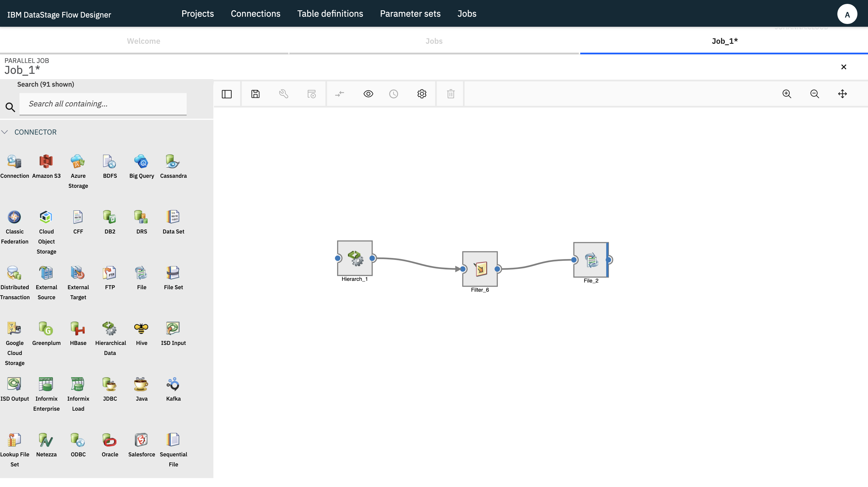868x487 pixels.
Task: Open the user avatar A menu
Action: 847,14
